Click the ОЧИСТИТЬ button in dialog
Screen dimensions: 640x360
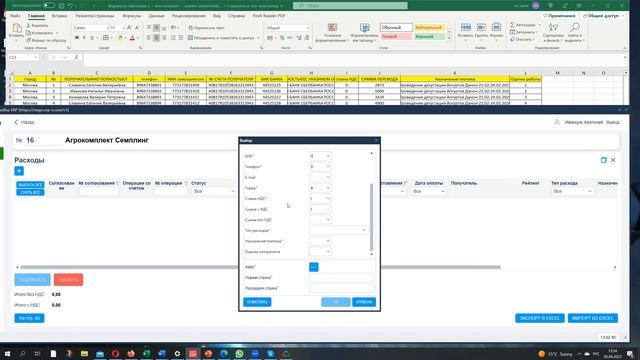click(257, 302)
